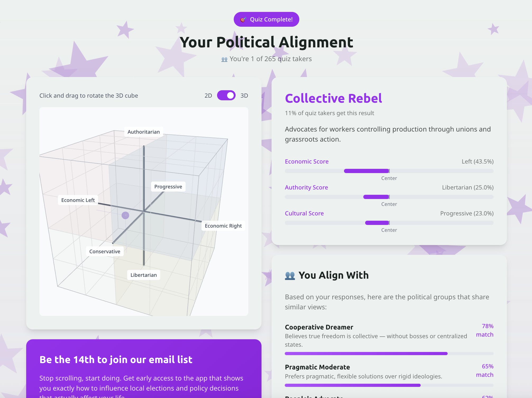Click the Progressive axis label in cube
The image size is (532, 398).
tap(168, 187)
